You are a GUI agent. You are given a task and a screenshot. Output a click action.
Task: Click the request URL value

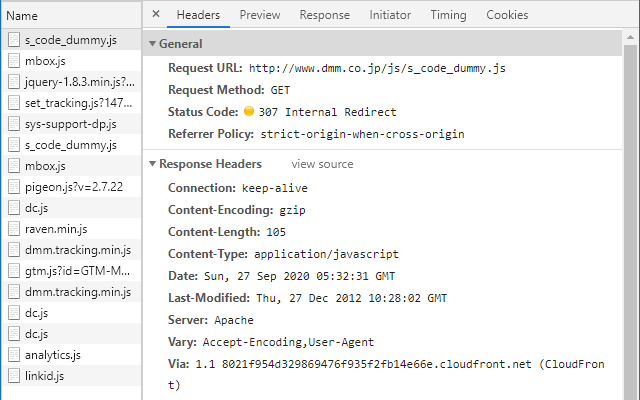tap(377, 68)
